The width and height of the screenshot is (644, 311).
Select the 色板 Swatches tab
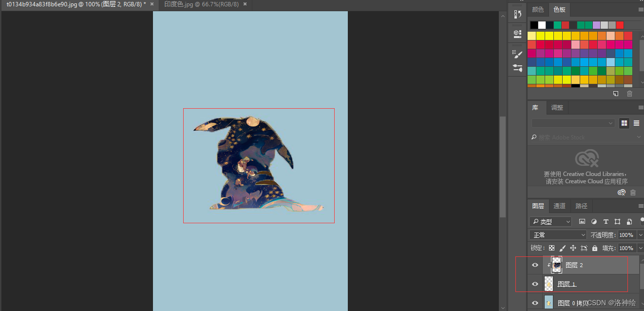559,9
